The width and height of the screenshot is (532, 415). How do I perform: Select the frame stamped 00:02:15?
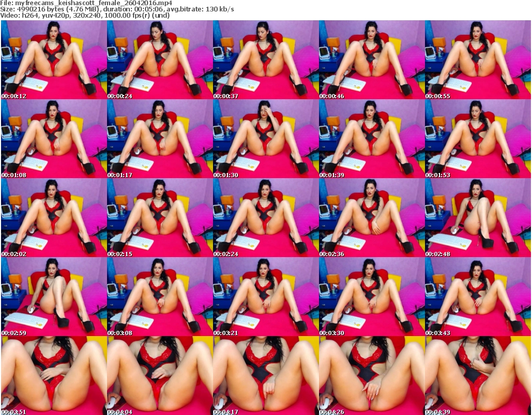click(x=160, y=218)
